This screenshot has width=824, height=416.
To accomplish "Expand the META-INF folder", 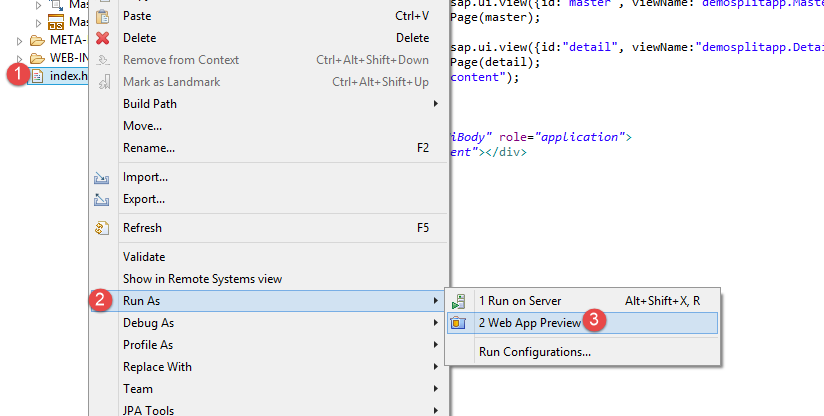I will click(20, 41).
